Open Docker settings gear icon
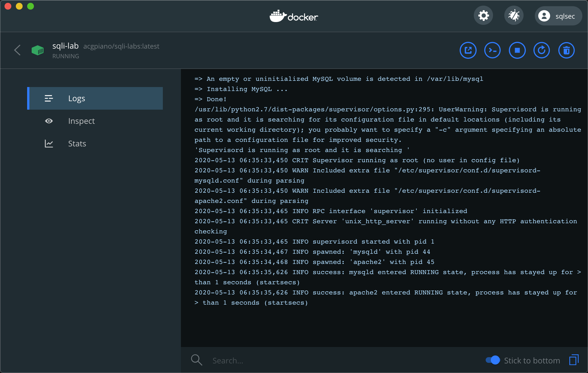This screenshot has width=588, height=373. 483,16
